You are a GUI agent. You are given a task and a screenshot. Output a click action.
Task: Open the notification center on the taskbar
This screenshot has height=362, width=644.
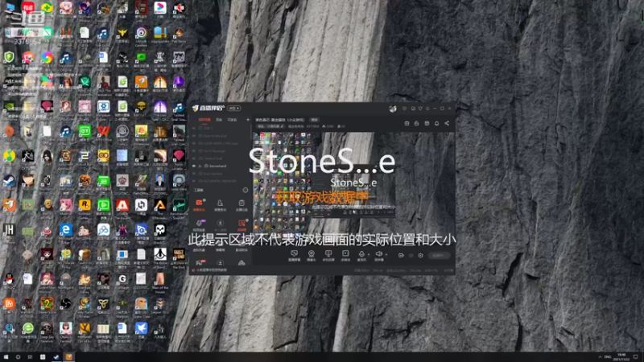636,357
